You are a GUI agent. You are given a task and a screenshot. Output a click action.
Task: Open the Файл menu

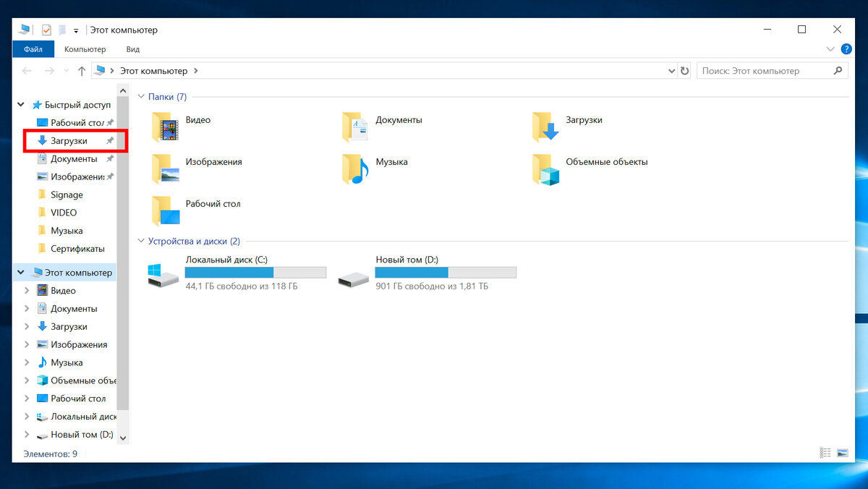click(x=33, y=49)
